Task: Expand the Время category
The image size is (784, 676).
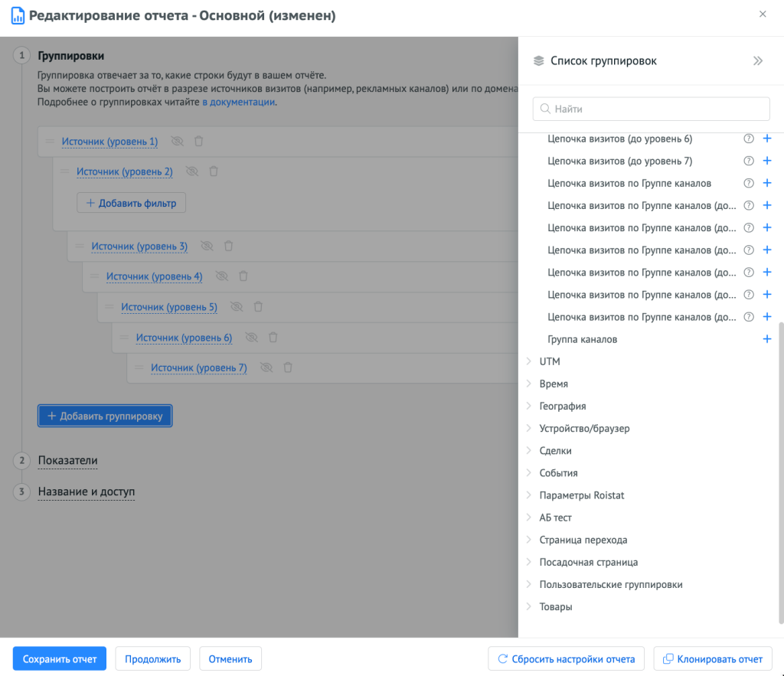Action: coord(528,384)
